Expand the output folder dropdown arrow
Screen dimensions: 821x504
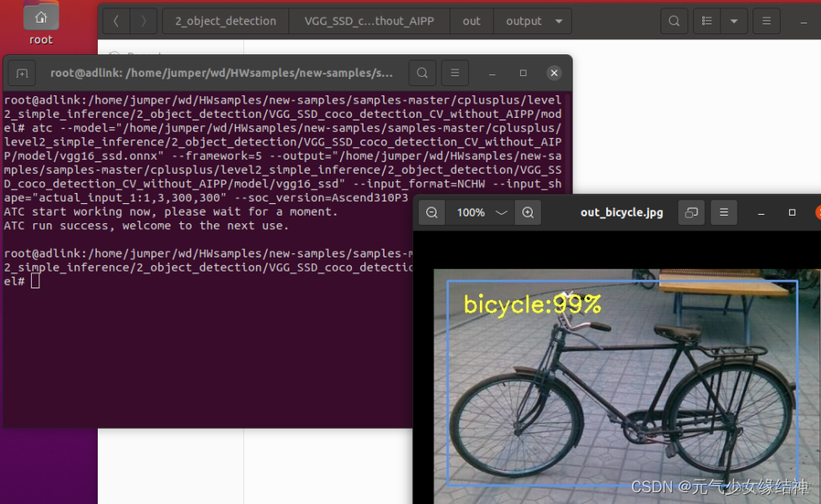pyautogui.click(x=558, y=22)
